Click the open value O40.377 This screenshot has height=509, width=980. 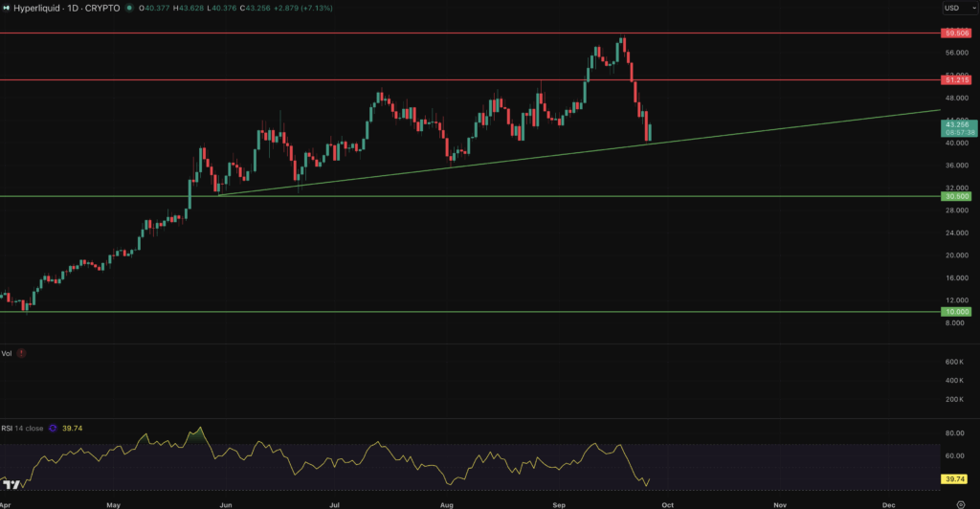click(155, 8)
